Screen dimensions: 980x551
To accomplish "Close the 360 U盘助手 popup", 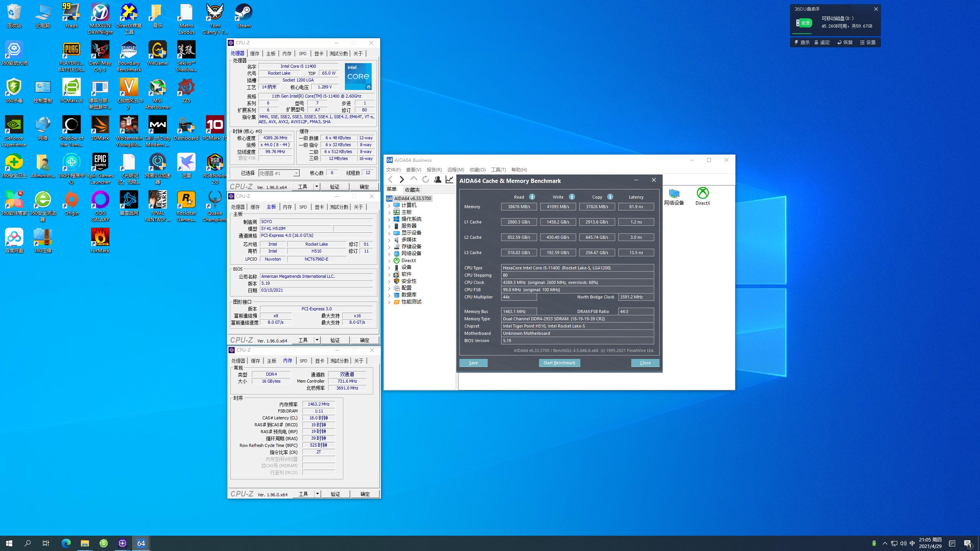I will [876, 9].
